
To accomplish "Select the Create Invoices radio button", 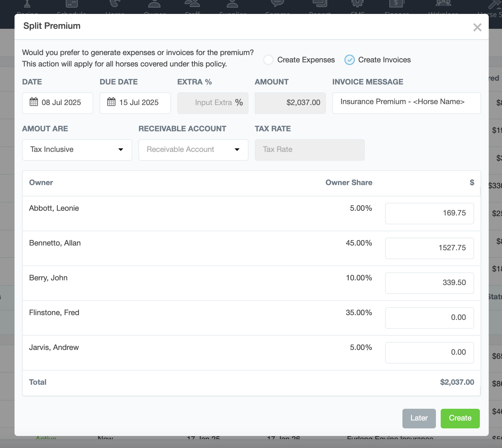I will point(349,60).
